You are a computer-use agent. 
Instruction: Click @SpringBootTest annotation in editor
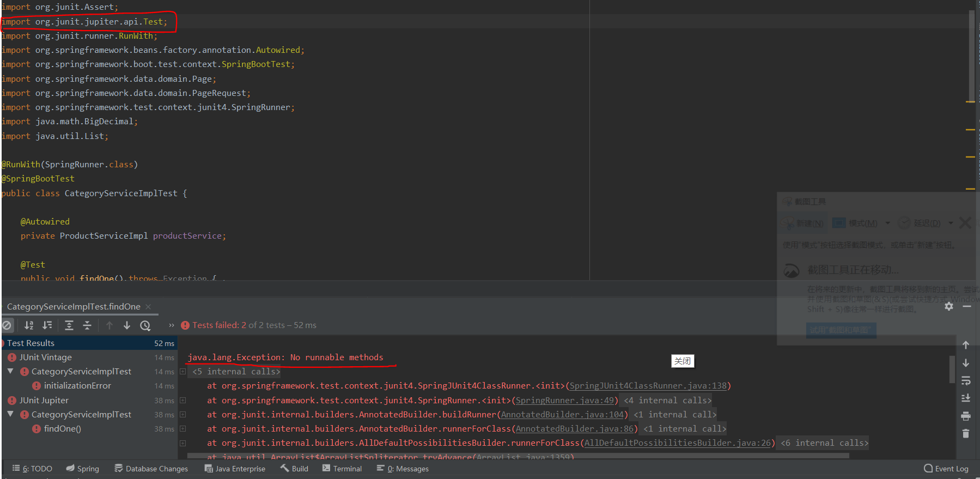tap(38, 179)
